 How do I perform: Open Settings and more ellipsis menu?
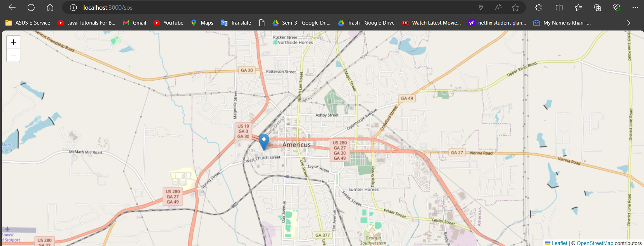pyautogui.click(x=635, y=8)
